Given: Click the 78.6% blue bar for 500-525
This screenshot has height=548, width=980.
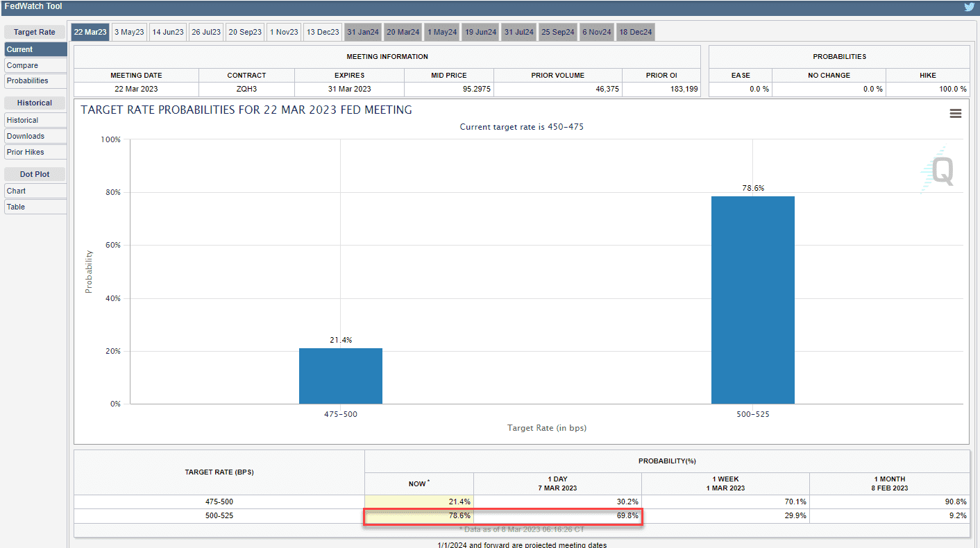Looking at the screenshot, I should pyautogui.click(x=752, y=300).
